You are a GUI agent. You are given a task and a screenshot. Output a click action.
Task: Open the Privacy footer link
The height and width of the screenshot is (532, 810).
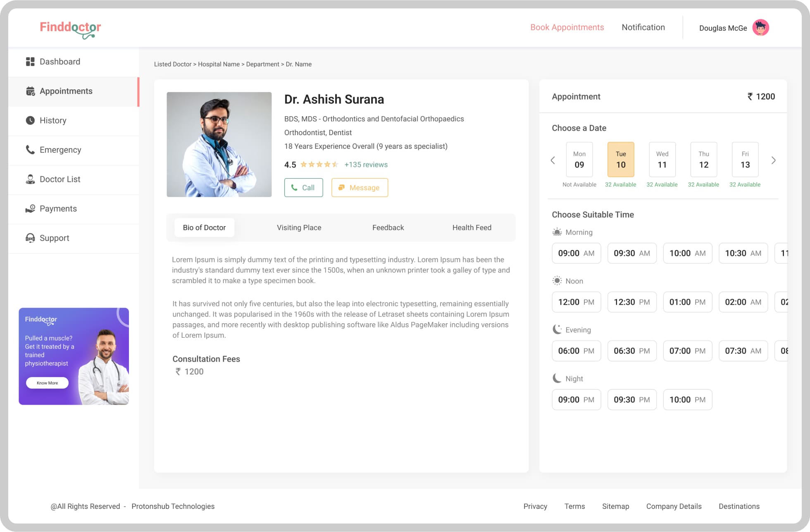coord(535,506)
